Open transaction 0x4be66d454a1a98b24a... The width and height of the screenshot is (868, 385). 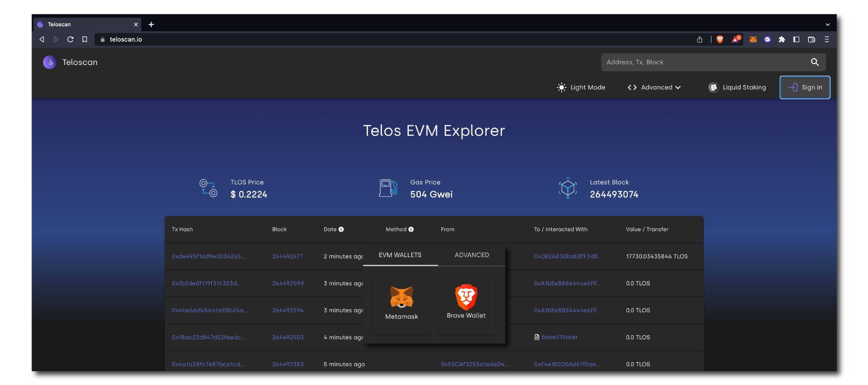click(209, 310)
